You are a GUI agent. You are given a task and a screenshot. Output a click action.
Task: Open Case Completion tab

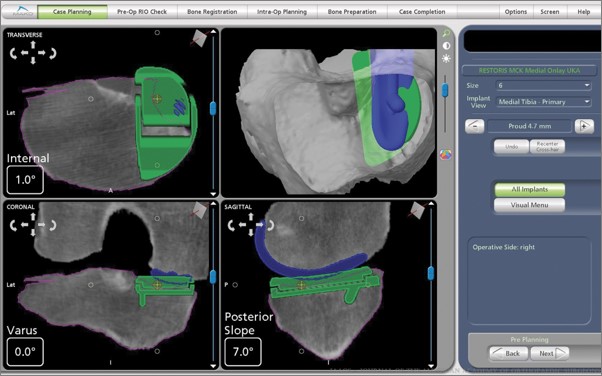point(422,12)
